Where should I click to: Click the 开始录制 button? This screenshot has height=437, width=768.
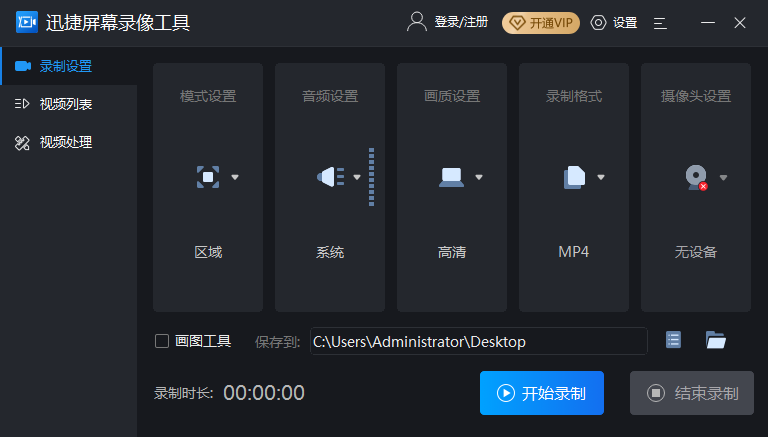tap(542, 393)
